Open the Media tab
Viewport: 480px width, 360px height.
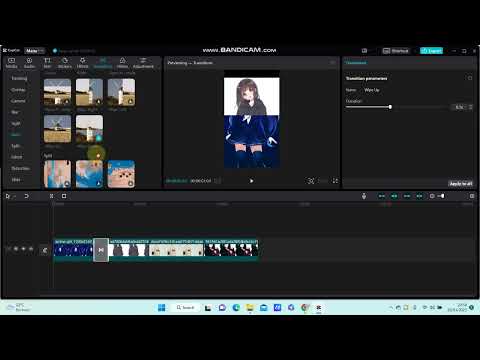[11, 63]
